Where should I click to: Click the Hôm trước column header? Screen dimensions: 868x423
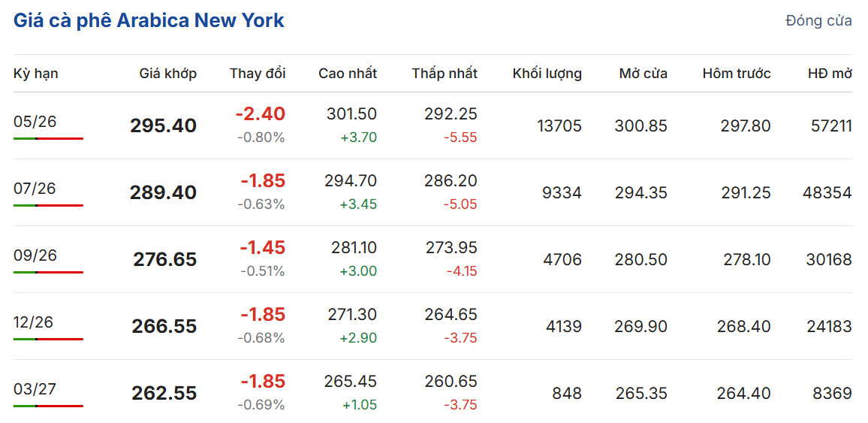pos(737,74)
